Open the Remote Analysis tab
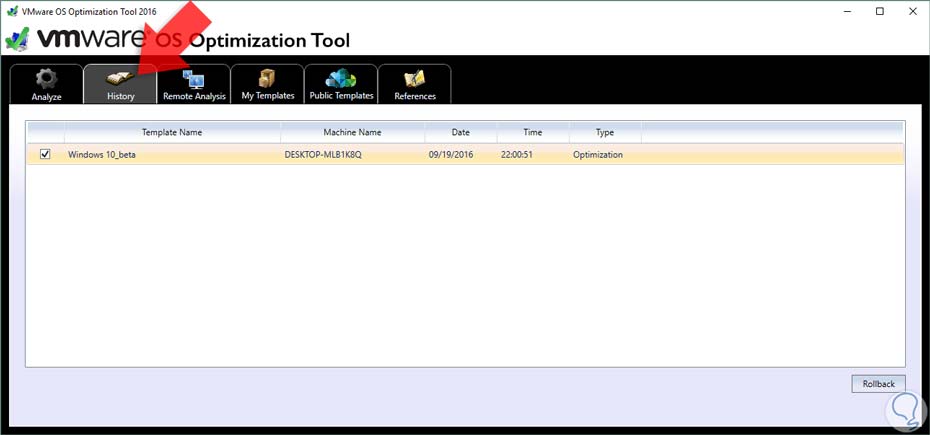This screenshot has width=930, height=435. coord(194,84)
